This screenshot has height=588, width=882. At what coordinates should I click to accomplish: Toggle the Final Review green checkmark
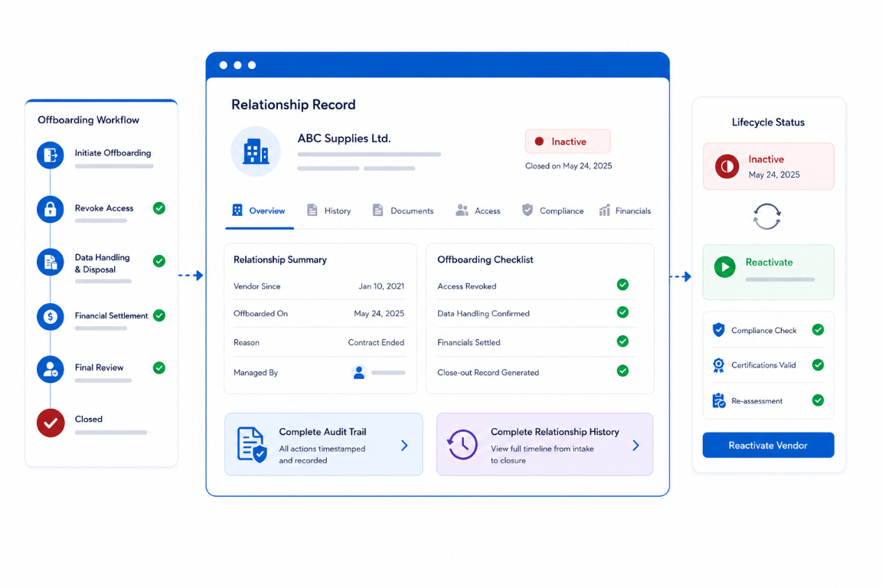[x=159, y=368]
